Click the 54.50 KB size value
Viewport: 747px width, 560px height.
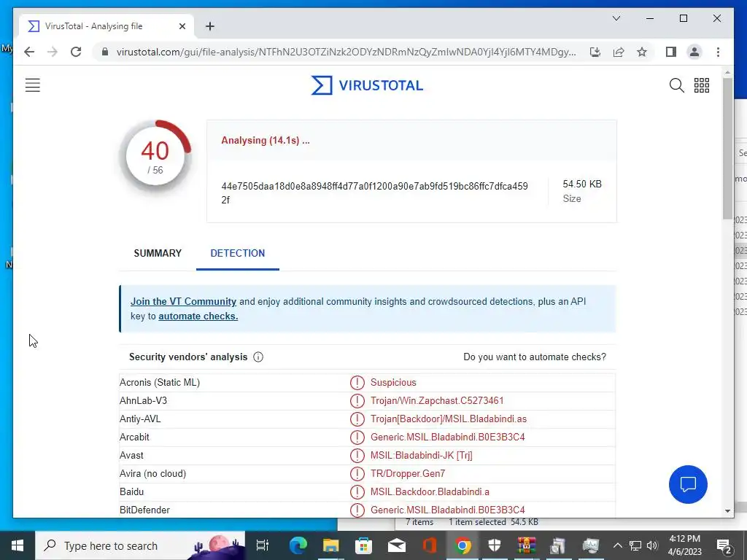tap(582, 184)
